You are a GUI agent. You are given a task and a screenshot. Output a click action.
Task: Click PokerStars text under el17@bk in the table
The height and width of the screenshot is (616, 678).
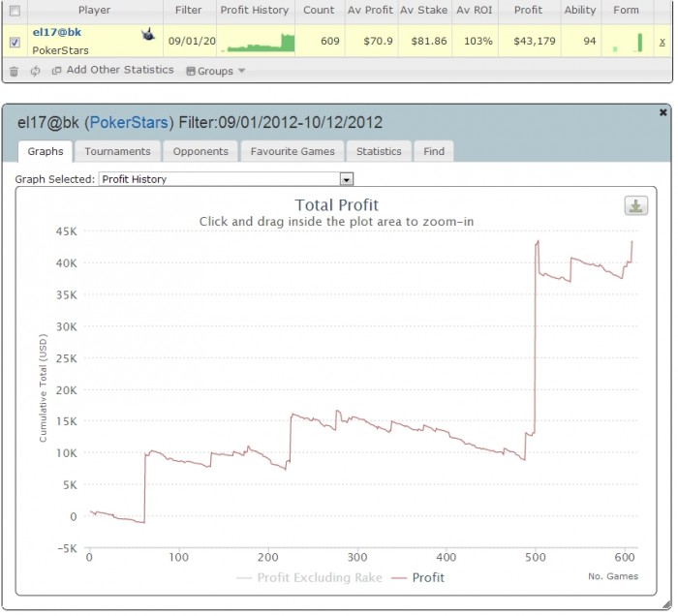point(60,50)
